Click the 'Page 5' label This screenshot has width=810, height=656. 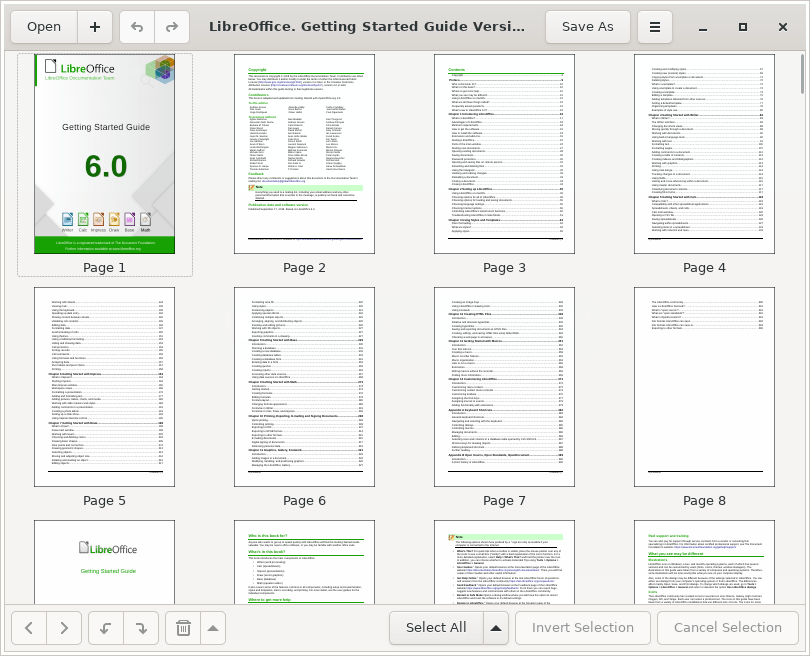click(x=104, y=501)
